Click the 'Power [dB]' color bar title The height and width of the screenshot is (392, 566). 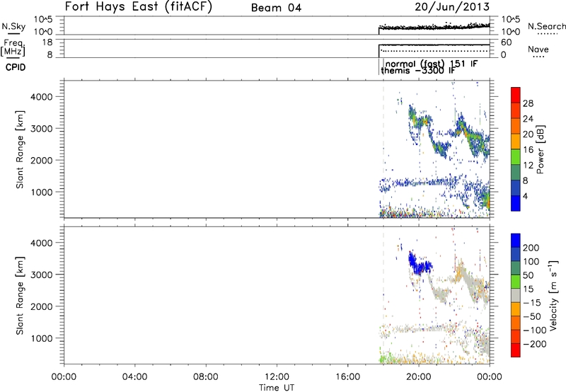pos(540,149)
